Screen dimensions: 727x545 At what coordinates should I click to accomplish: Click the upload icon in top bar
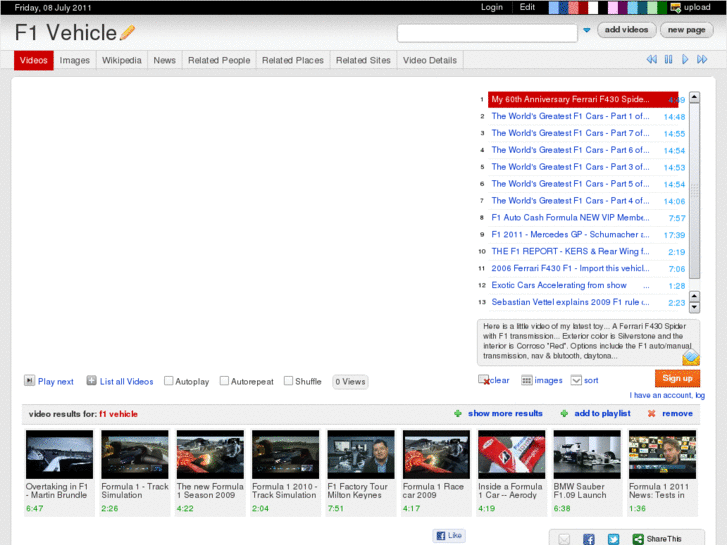[x=676, y=7]
